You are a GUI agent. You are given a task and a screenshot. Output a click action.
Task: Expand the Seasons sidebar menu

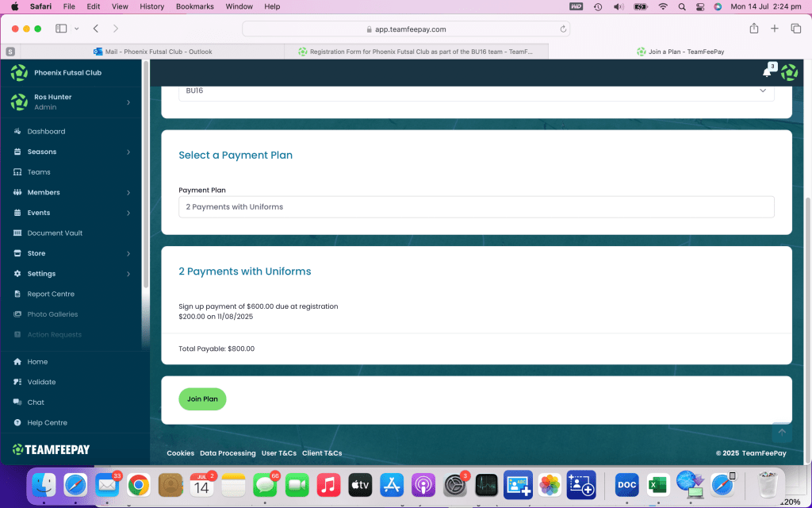(x=71, y=152)
